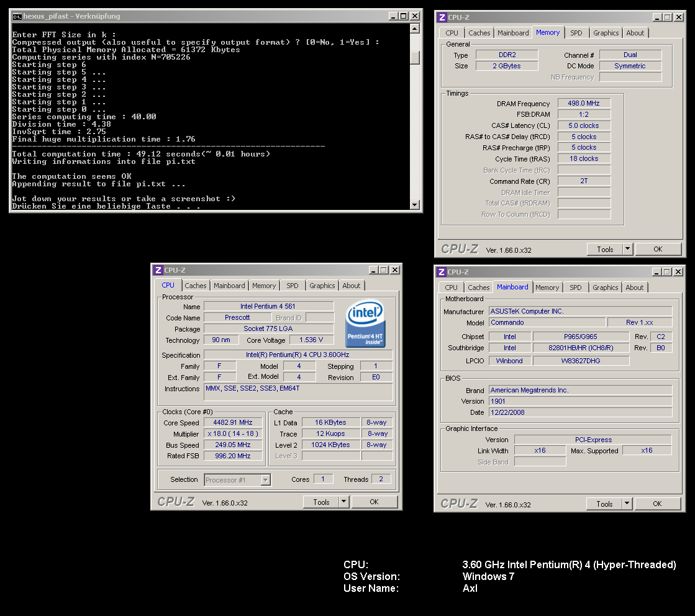The image size is (695, 616).
Task: Close the Memory tab CPU-Z window
Action: tap(679, 17)
